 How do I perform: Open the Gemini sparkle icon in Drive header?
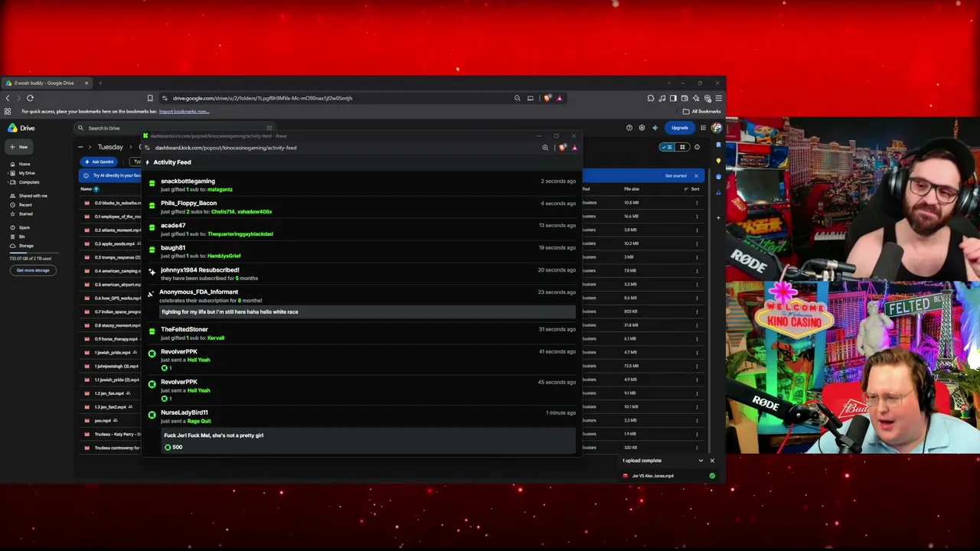(655, 128)
